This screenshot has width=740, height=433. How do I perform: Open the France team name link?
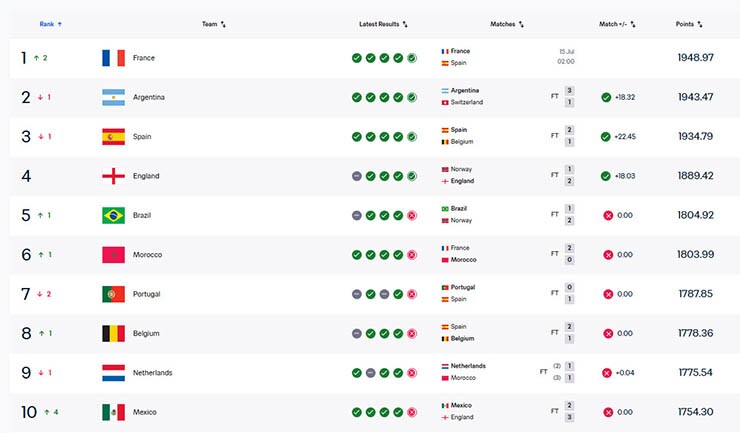143,58
